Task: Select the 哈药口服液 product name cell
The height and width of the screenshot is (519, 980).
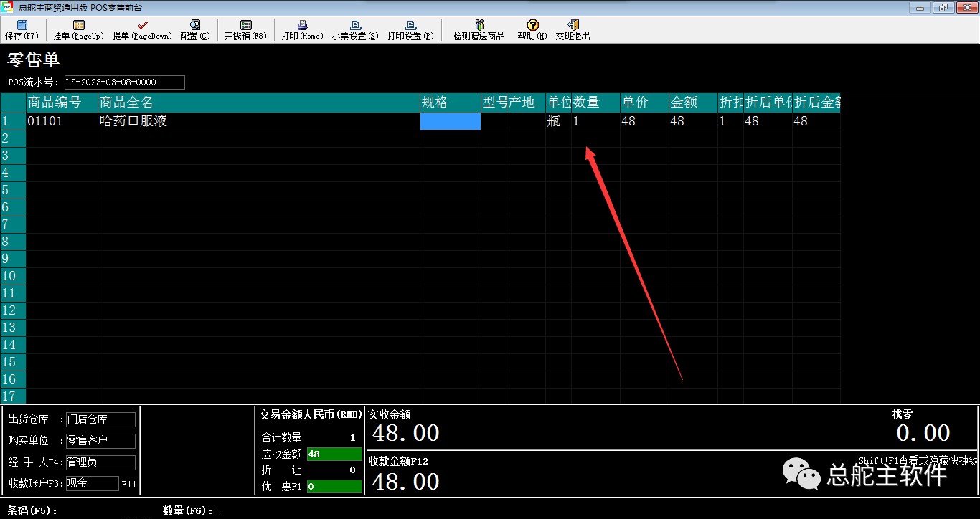Action: (x=259, y=121)
